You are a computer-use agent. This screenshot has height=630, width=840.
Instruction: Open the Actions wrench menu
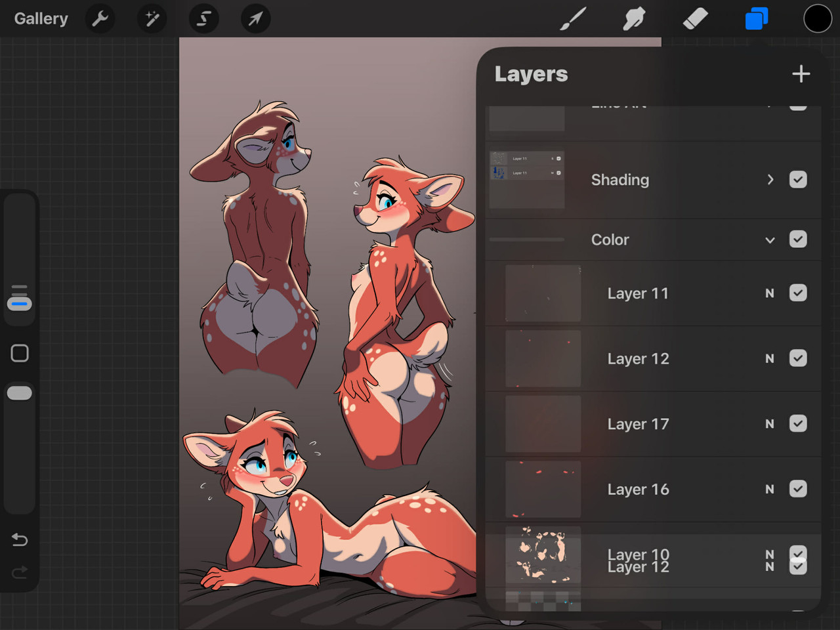point(100,18)
